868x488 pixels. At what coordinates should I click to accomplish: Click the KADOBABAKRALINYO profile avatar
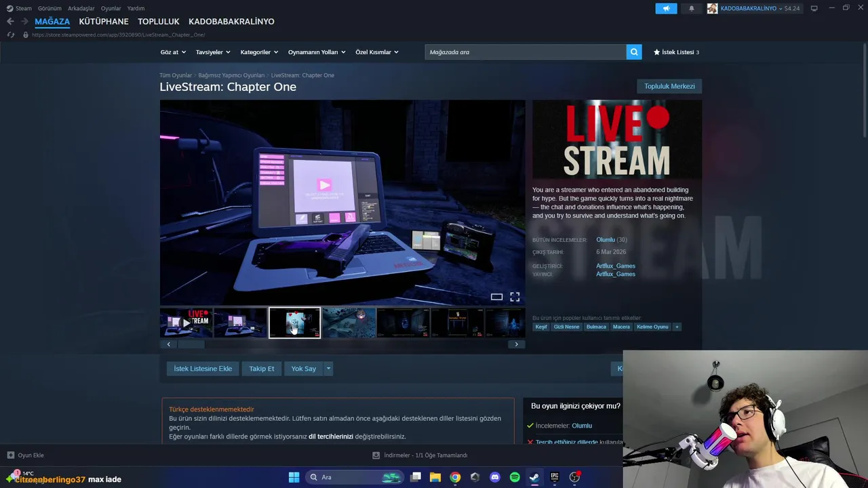pos(712,8)
